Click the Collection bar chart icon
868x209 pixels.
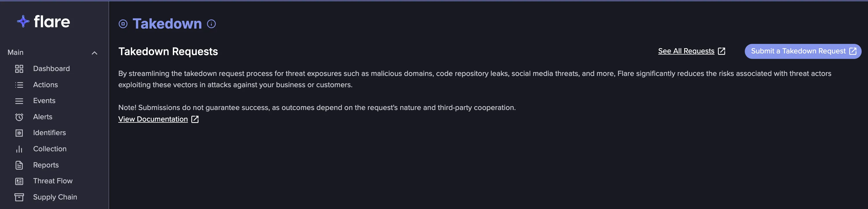(x=19, y=149)
